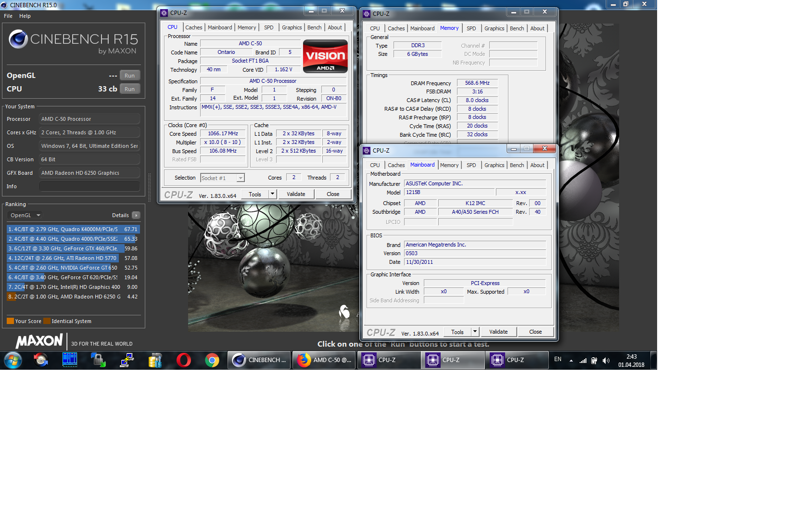
Task: Switch to Mainboard tab in CPU-Z CPU window
Action: click(x=220, y=27)
